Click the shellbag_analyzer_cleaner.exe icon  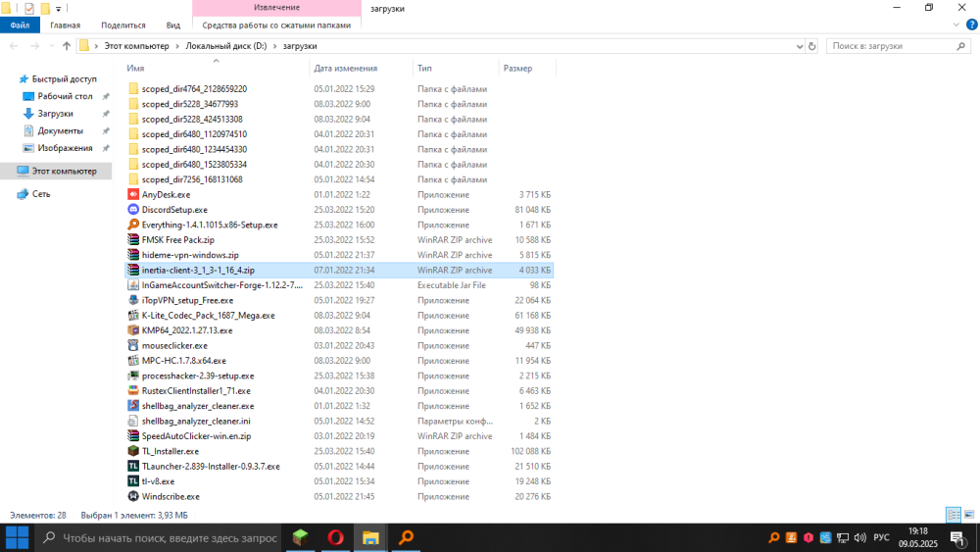133,406
